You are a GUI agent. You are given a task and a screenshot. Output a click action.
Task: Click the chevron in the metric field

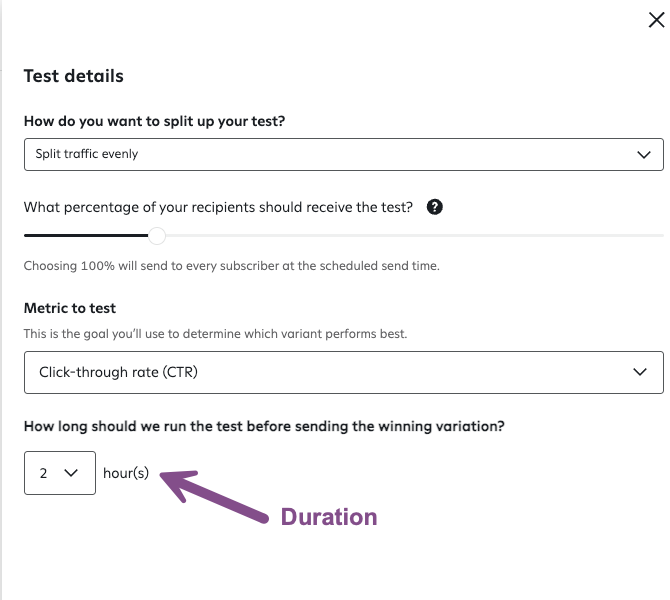(642, 372)
